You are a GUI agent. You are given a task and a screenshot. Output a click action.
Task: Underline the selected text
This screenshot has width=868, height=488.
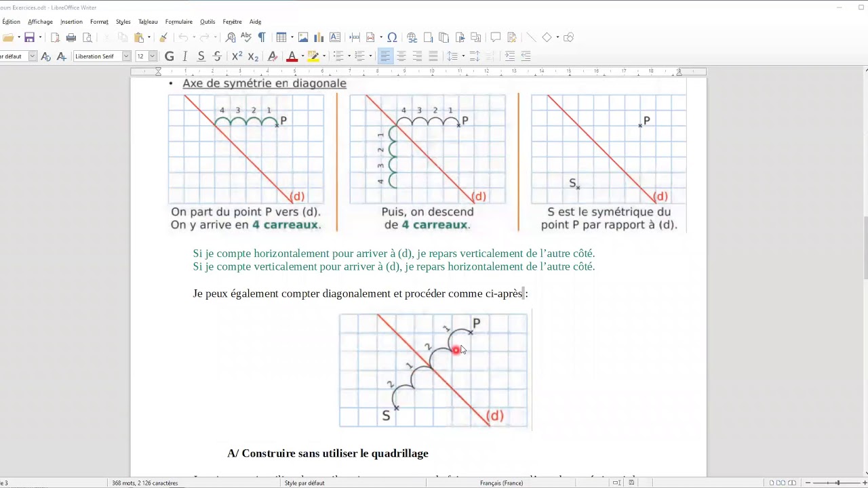click(201, 56)
